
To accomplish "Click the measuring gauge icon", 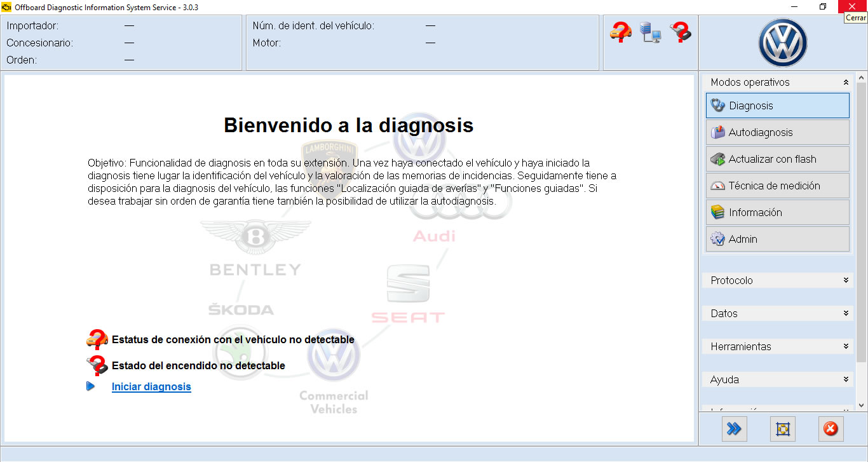I will (x=717, y=186).
